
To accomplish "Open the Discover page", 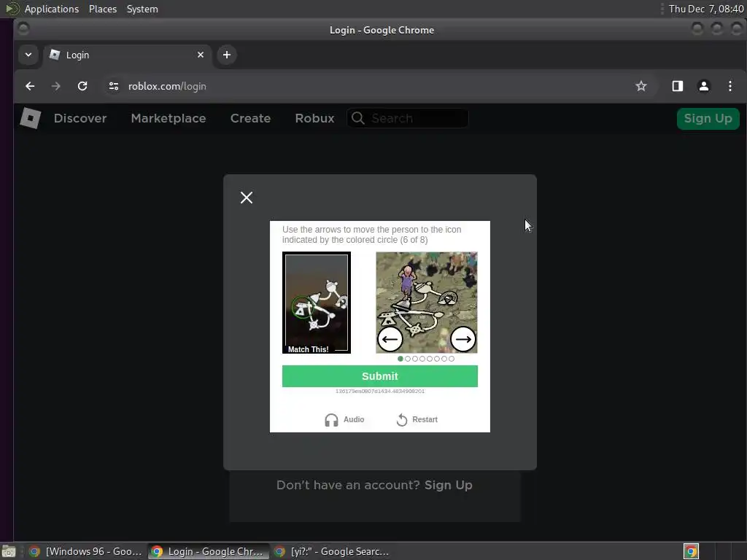I will 80,118.
